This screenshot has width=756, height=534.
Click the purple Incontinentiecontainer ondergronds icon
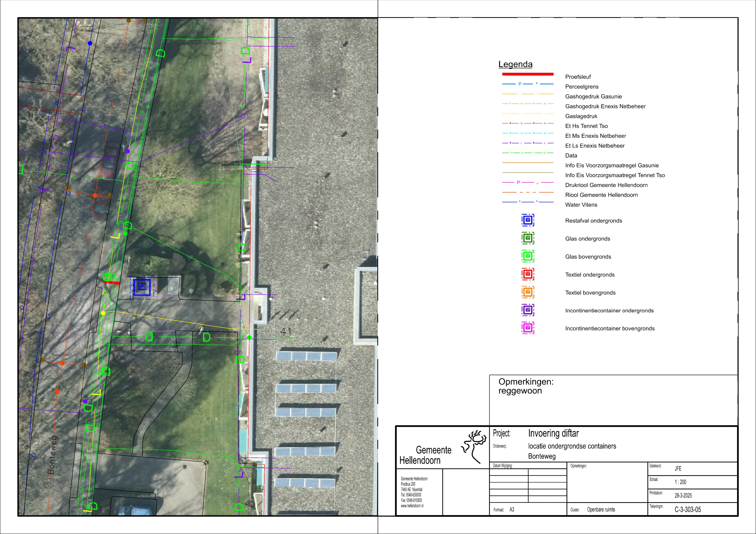(527, 310)
